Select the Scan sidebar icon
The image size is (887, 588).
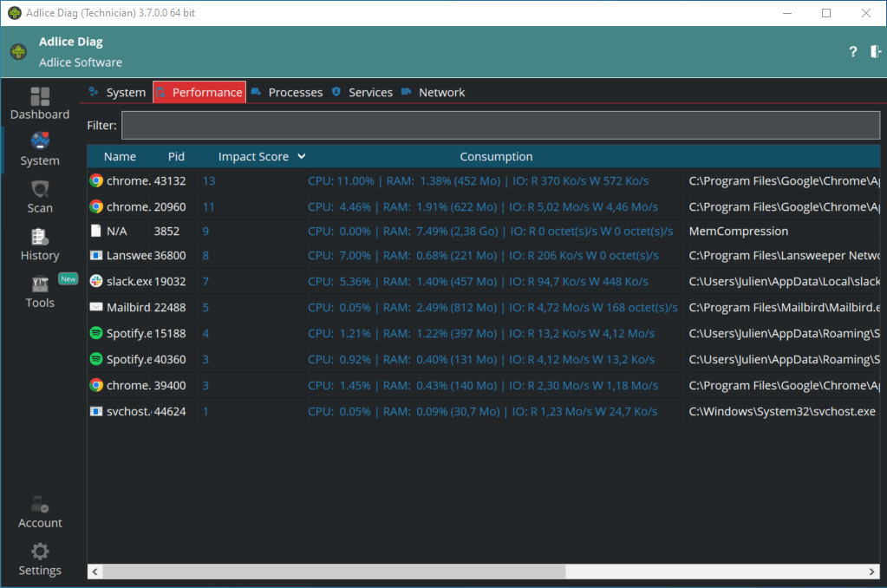click(x=40, y=190)
